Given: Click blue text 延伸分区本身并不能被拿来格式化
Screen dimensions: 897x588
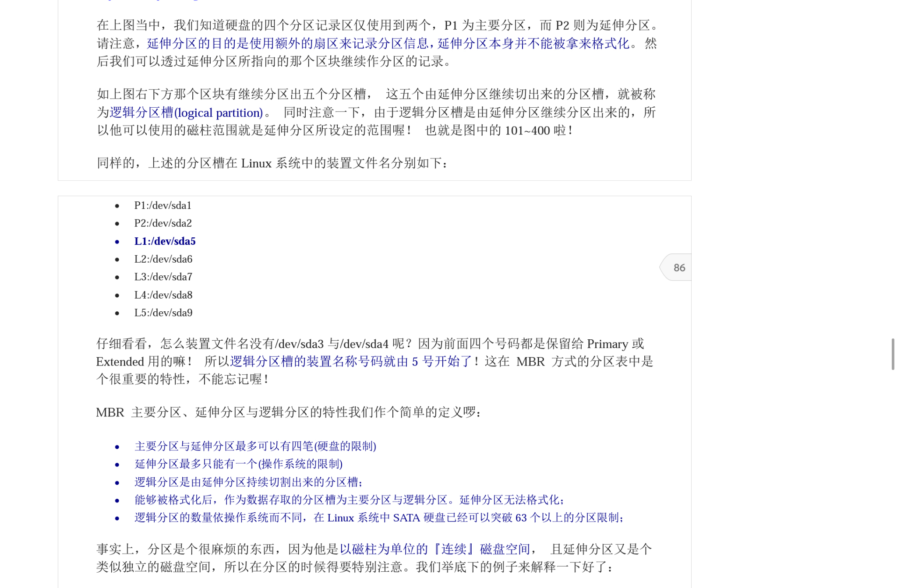Looking at the screenshot, I should click(x=533, y=43).
